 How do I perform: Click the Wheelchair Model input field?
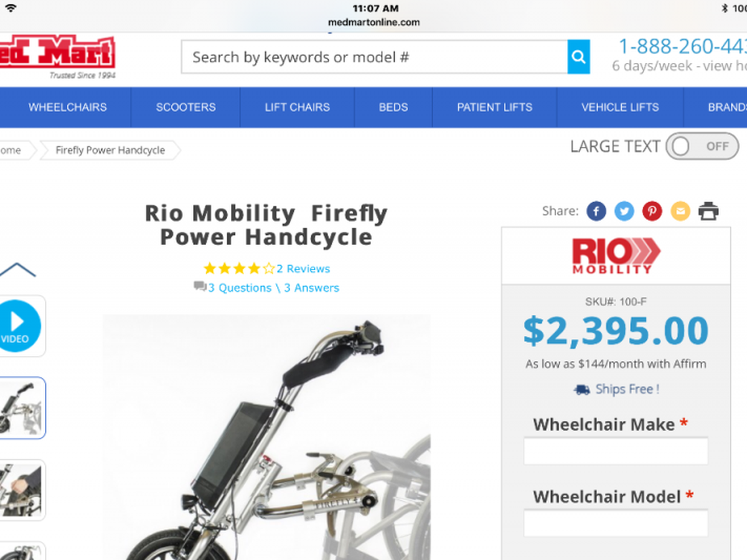(x=616, y=523)
